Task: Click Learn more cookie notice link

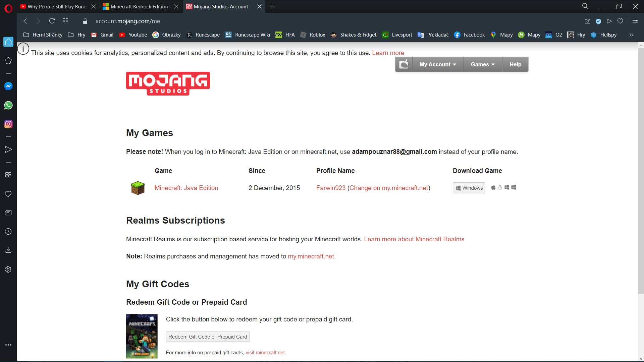Action: (388, 53)
